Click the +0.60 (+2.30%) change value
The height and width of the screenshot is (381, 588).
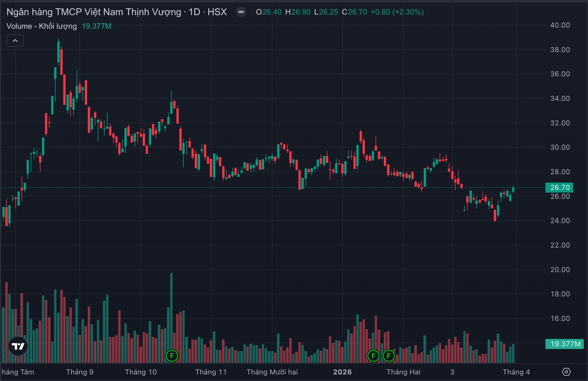[x=397, y=12]
